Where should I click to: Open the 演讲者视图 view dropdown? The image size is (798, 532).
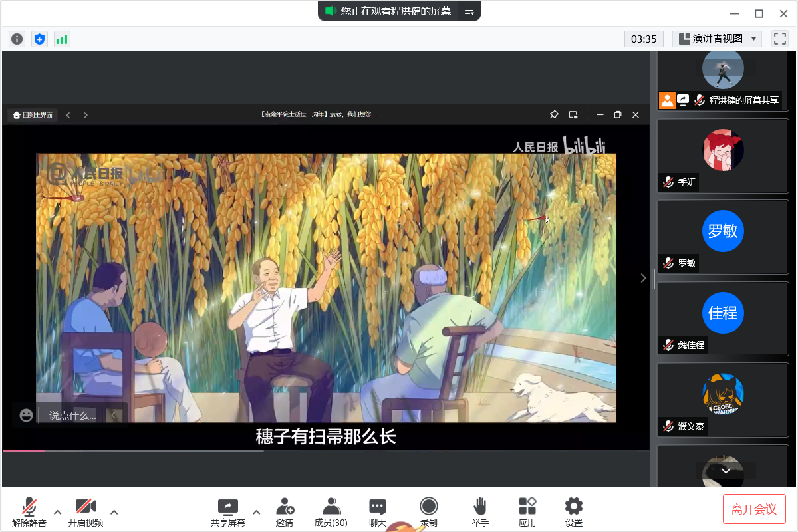click(x=717, y=39)
